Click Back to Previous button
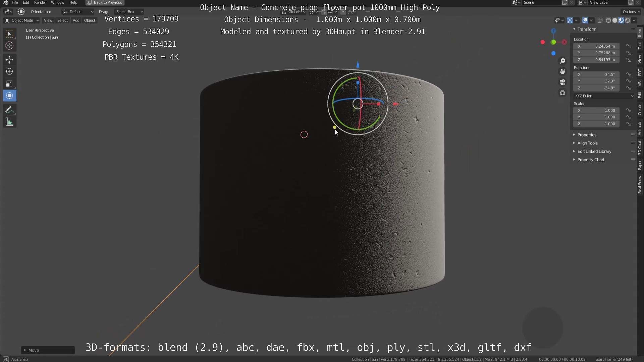This screenshot has width=644, height=362. point(105,2)
